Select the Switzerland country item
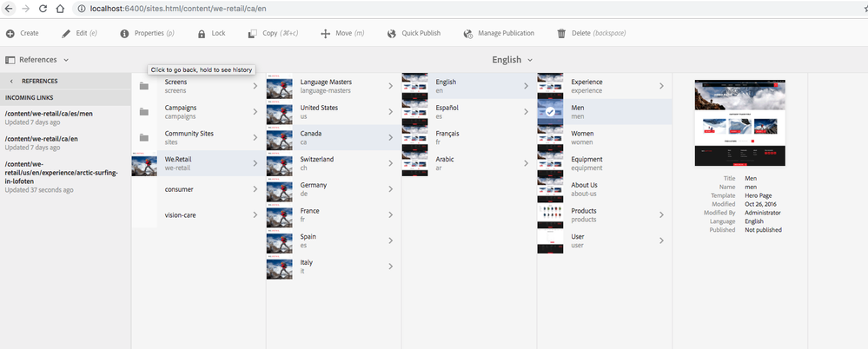Image resolution: width=868 pixels, height=349 pixels. click(x=334, y=163)
